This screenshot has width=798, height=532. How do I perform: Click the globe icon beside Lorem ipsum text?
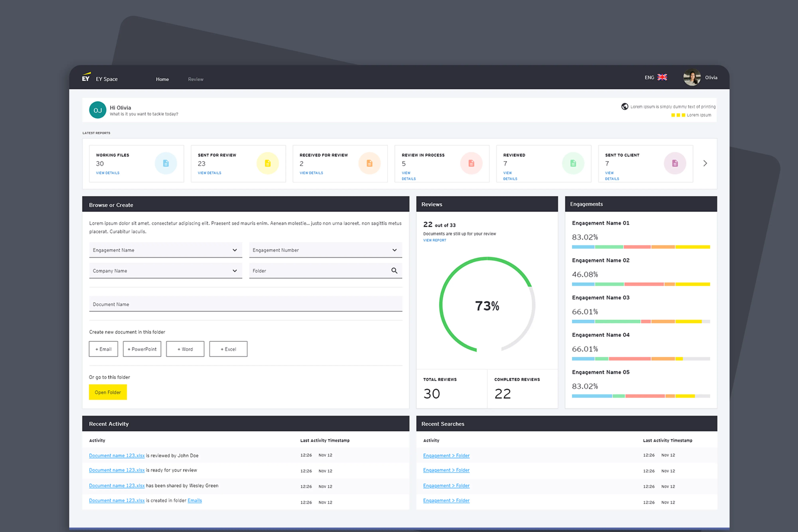(x=624, y=107)
